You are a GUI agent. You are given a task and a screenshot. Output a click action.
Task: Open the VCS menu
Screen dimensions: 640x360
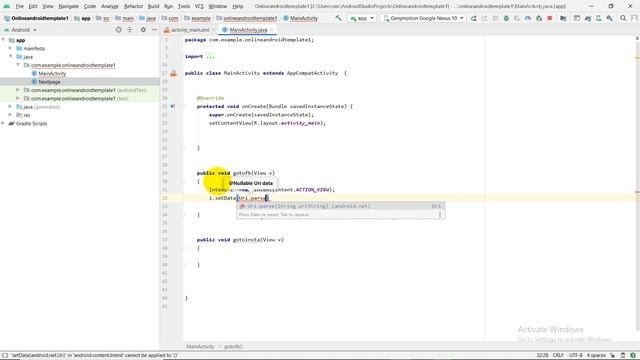click(x=199, y=7)
